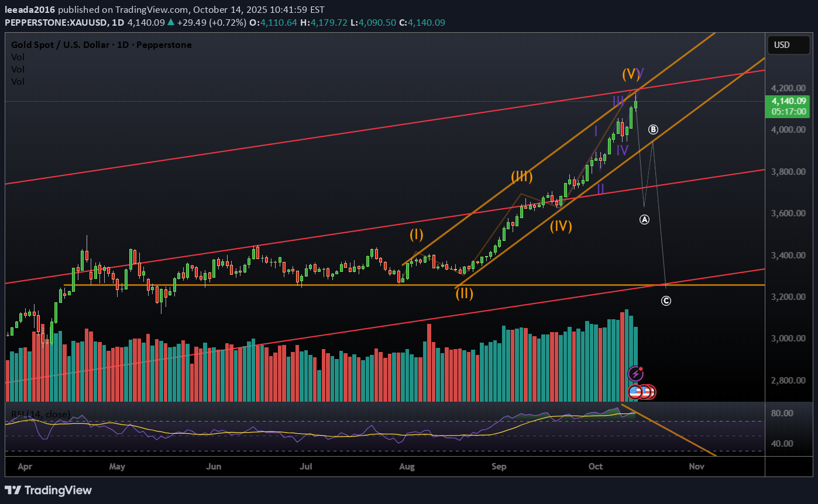Select the orange (III) wave label

(x=521, y=176)
